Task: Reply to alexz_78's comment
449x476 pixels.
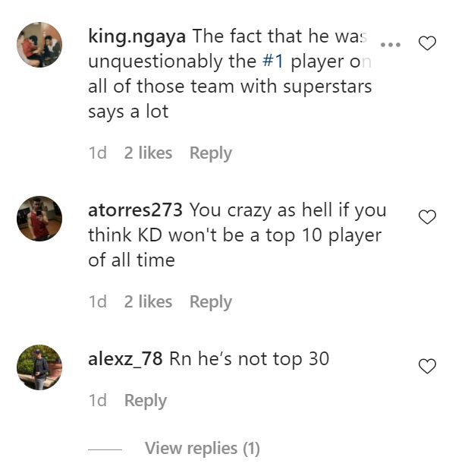Action: pyautogui.click(x=146, y=401)
